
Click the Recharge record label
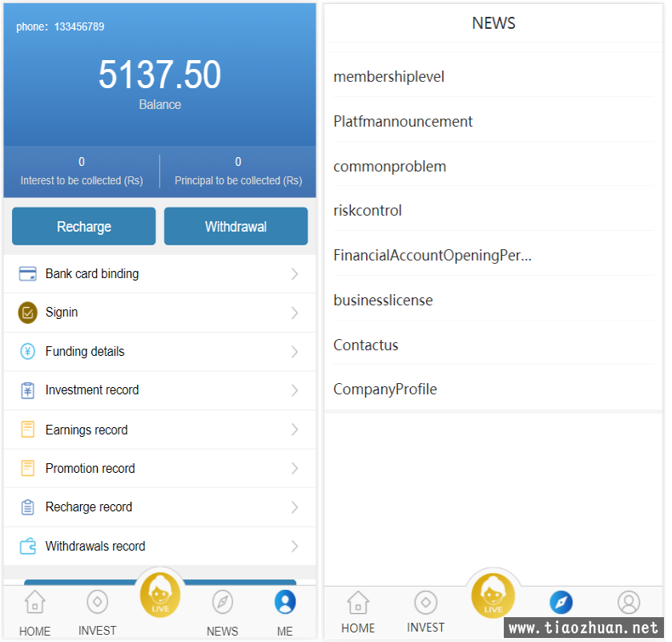tap(89, 507)
